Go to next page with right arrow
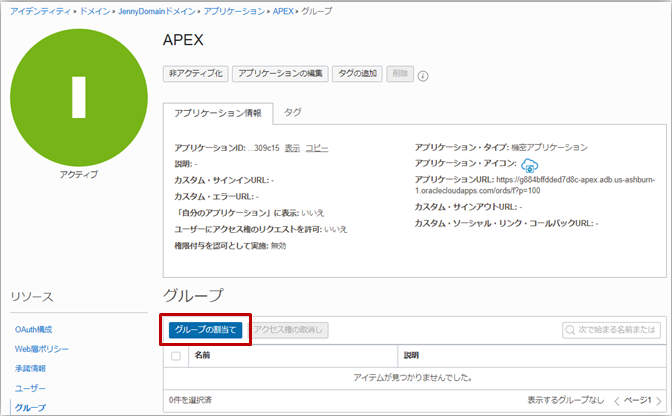 pyautogui.click(x=657, y=400)
